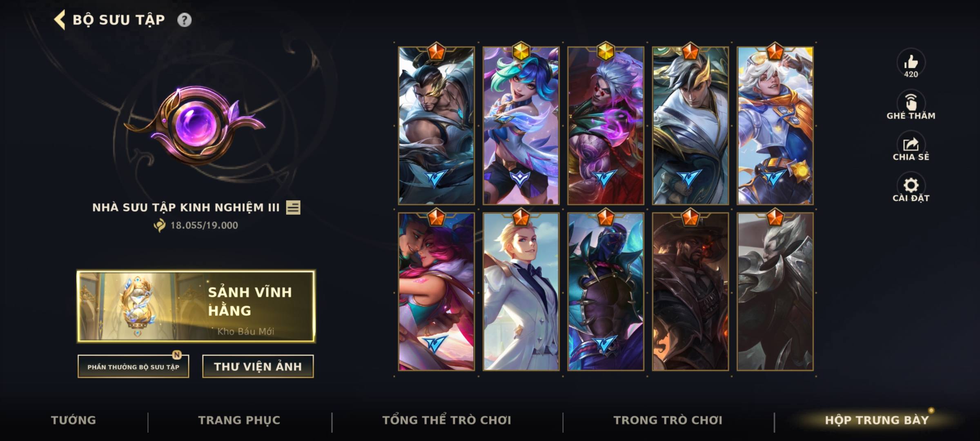Screen dimensions: 980x441
Task: Click the Phần Thưởng Bộ Sưu Tập button
Action: 133,366
